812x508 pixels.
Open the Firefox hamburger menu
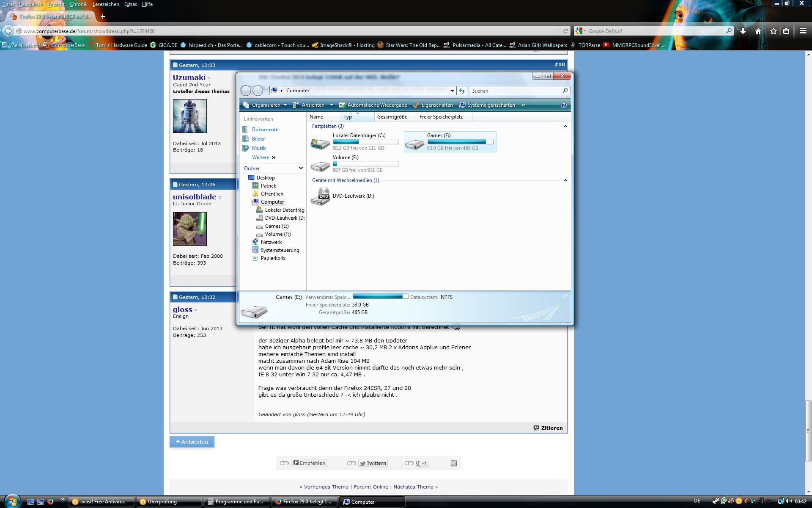tap(803, 31)
